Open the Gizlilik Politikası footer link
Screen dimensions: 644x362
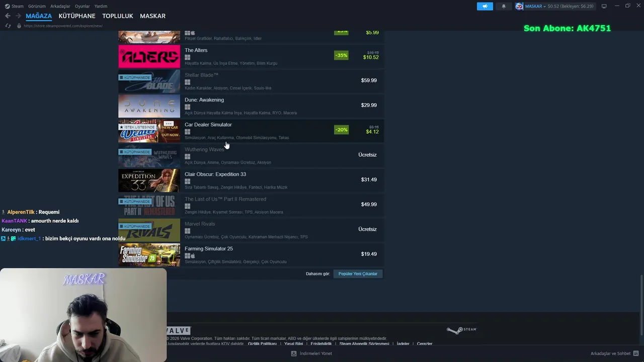262,344
